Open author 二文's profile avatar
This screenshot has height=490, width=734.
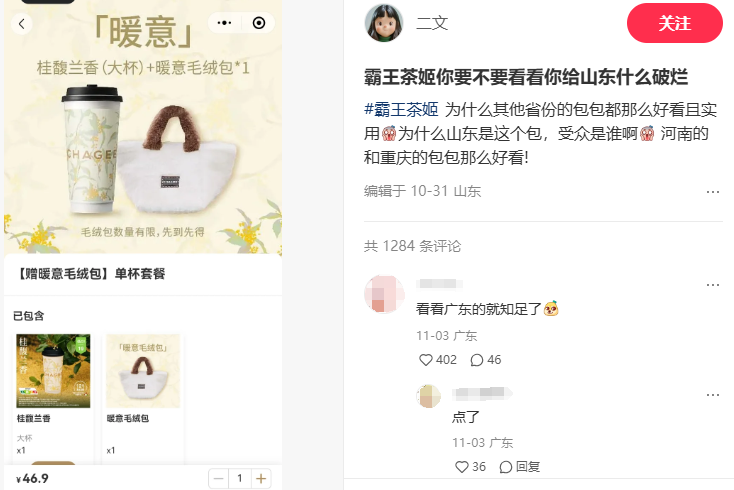[384, 23]
